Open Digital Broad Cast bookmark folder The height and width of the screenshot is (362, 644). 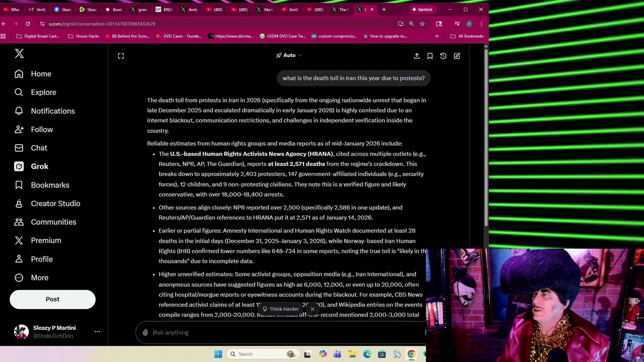tap(38, 36)
